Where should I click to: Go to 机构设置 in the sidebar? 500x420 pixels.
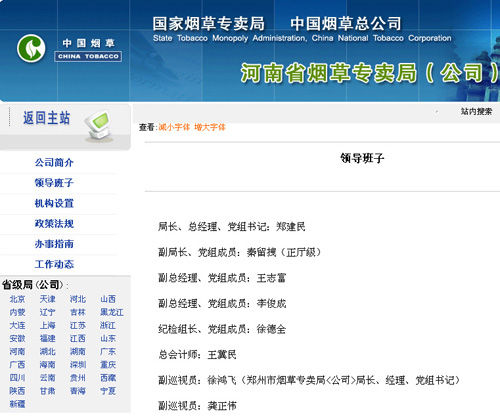(54, 203)
